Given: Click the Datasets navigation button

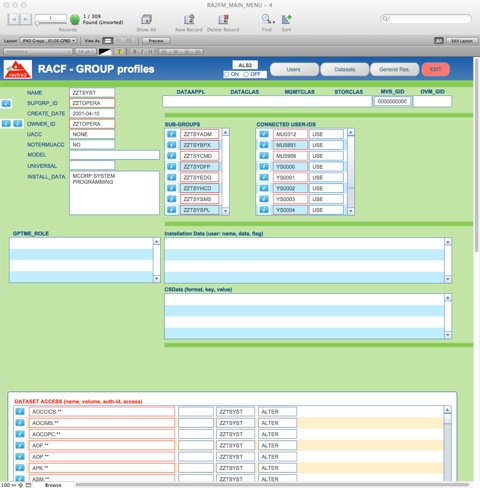Looking at the screenshot, I should coord(345,69).
